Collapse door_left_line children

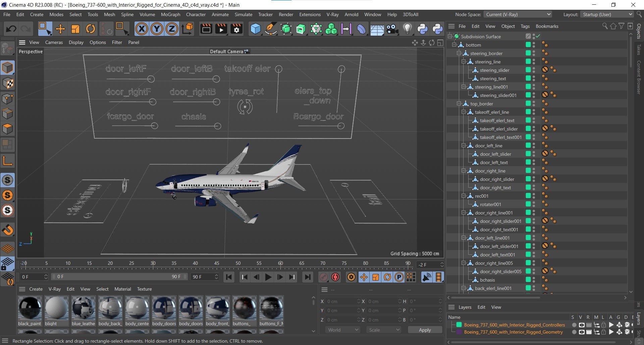tap(464, 145)
